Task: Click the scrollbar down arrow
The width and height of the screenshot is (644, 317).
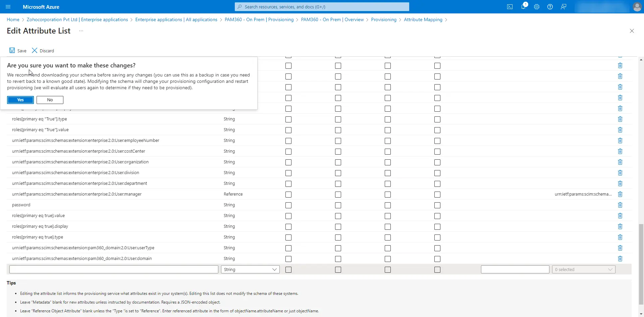Action: point(641,314)
